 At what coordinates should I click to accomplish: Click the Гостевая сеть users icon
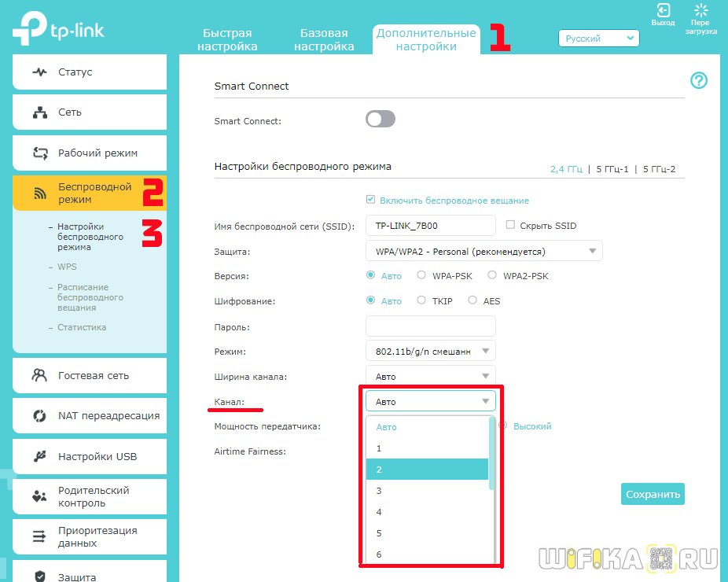[x=39, y=375]
